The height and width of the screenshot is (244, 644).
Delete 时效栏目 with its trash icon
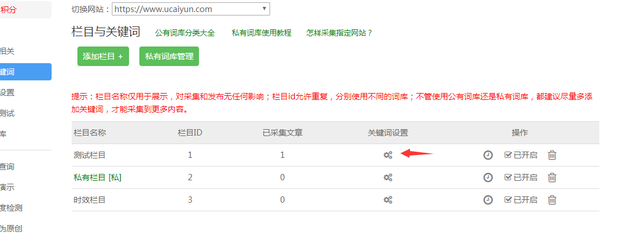click(552, 200)
